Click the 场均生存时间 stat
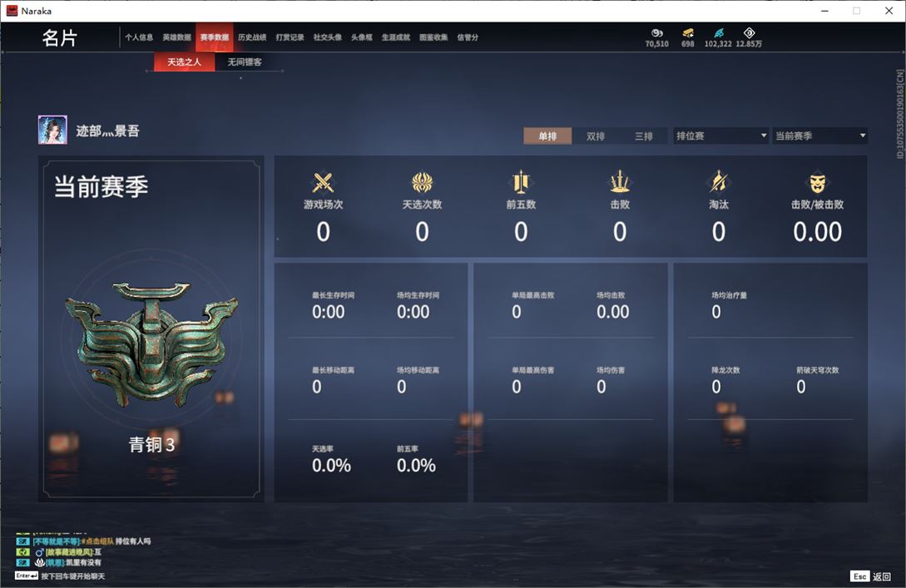This screenshot has height=588, width=906. [418, 305]
